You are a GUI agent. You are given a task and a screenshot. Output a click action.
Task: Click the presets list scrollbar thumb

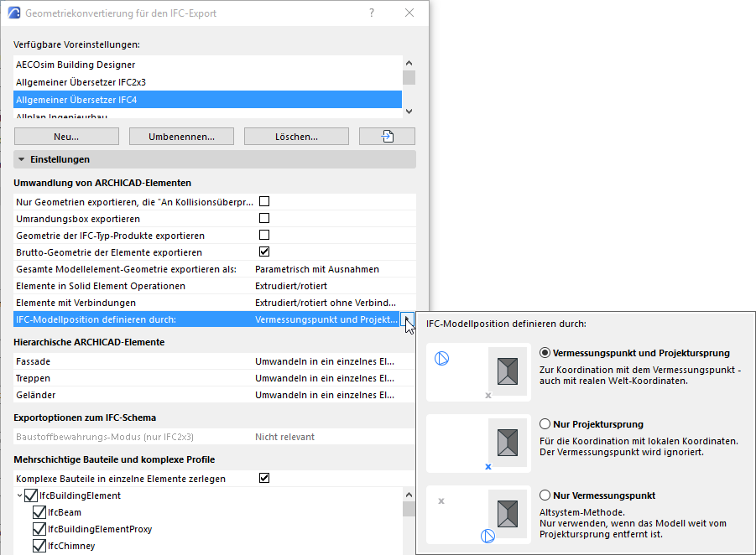tap(409, 78)
